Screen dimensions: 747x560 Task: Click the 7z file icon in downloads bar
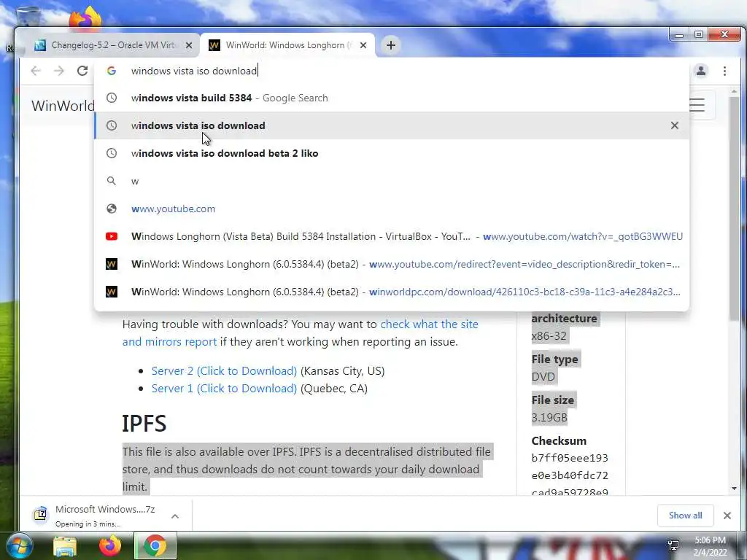(x=41, y=515)
